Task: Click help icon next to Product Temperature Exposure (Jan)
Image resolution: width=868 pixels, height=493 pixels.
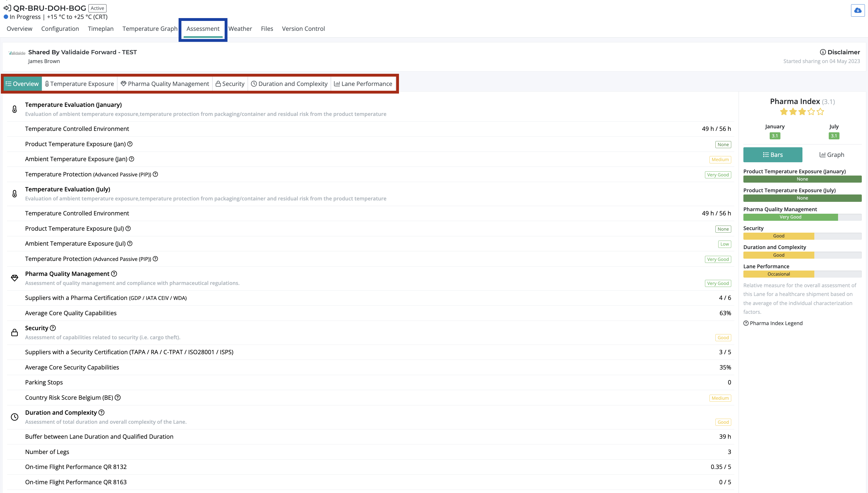Action: (130, 144)
